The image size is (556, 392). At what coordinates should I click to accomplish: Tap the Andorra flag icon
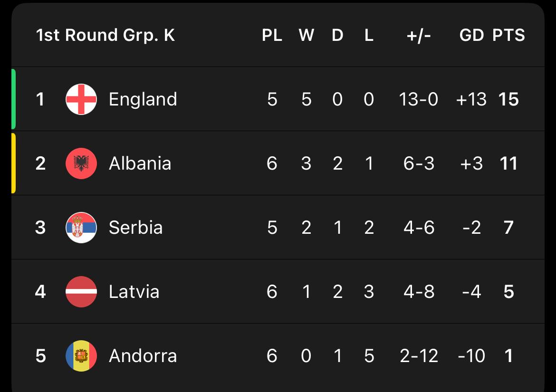coord(81,356)
